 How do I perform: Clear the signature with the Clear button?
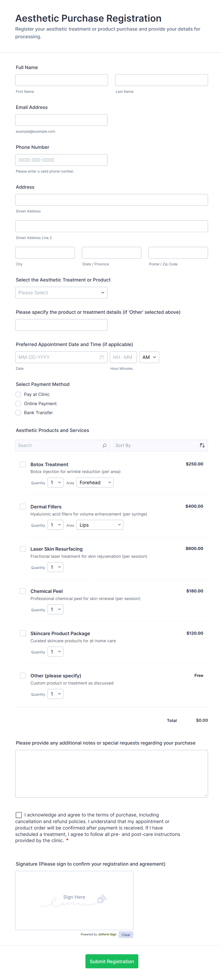126,935
